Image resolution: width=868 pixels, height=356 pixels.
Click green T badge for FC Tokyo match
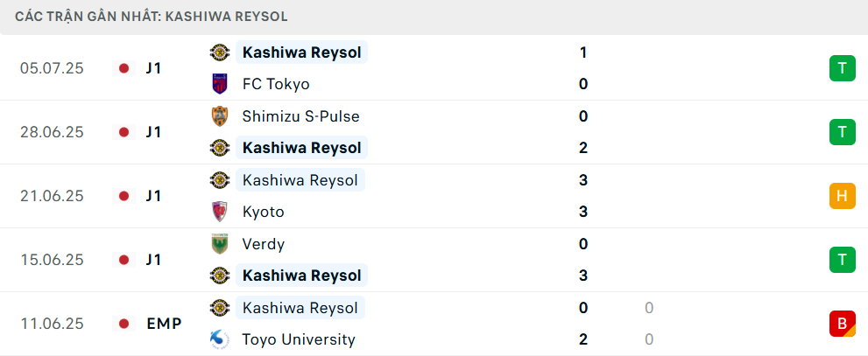click(842, 68)
